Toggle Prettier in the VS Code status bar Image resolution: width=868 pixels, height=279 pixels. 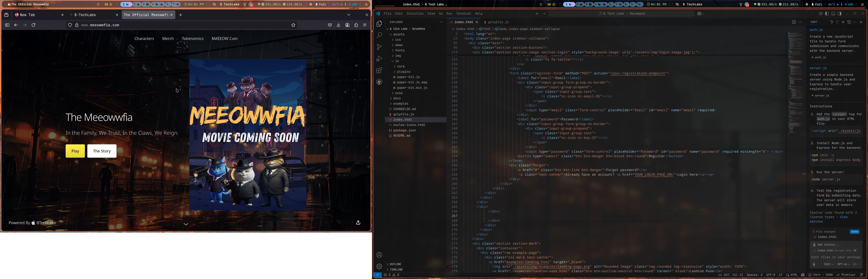[846, 275]
